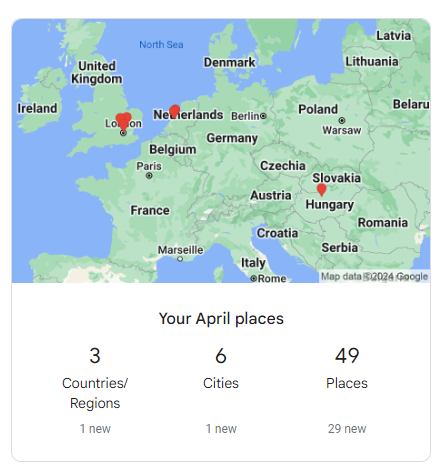Click the Germany label on map
This screenshot has width=442, height=474.
(x=232, y=138)
